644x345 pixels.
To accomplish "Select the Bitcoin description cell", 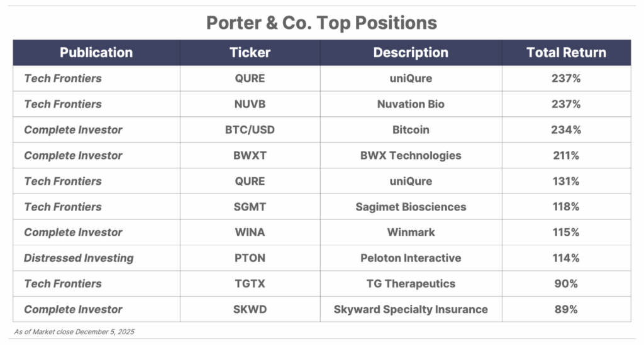I will (x=411, y=130).
